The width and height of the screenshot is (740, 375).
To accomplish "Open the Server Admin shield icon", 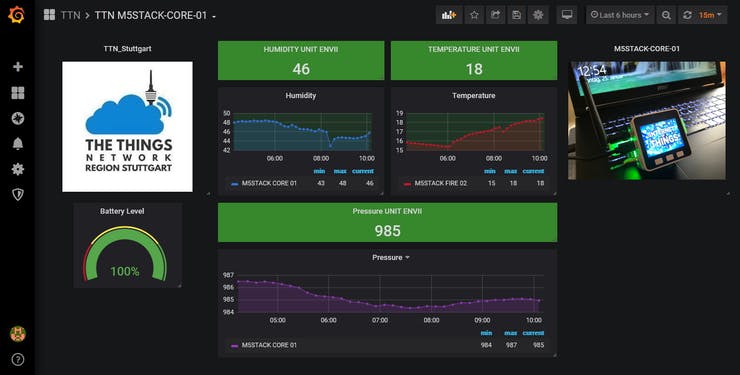I will point(17,194).
